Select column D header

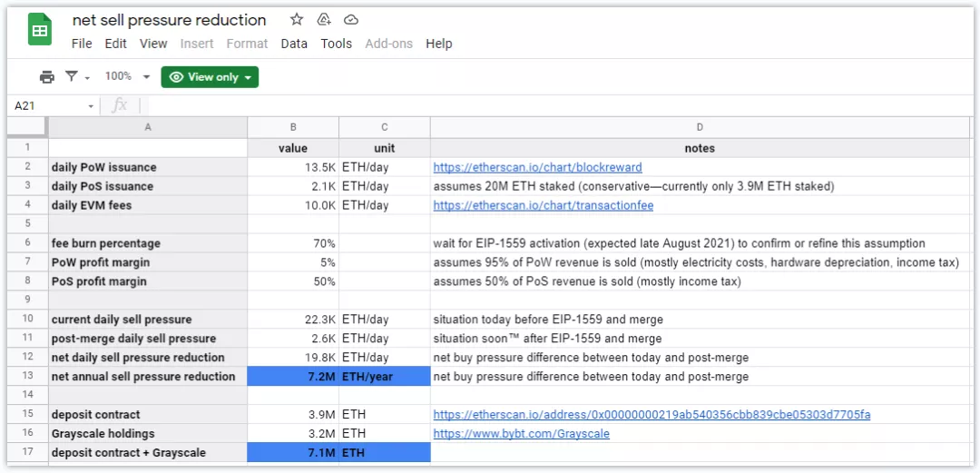700,128
